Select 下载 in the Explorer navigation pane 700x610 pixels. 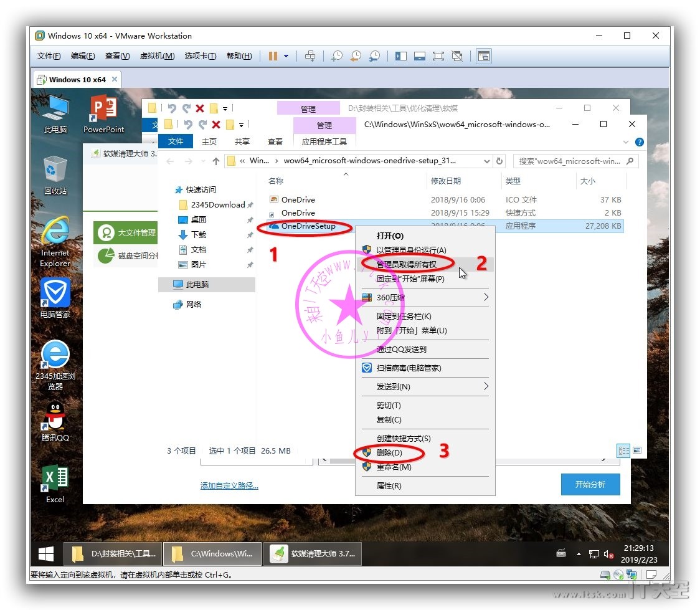[198, 235]
